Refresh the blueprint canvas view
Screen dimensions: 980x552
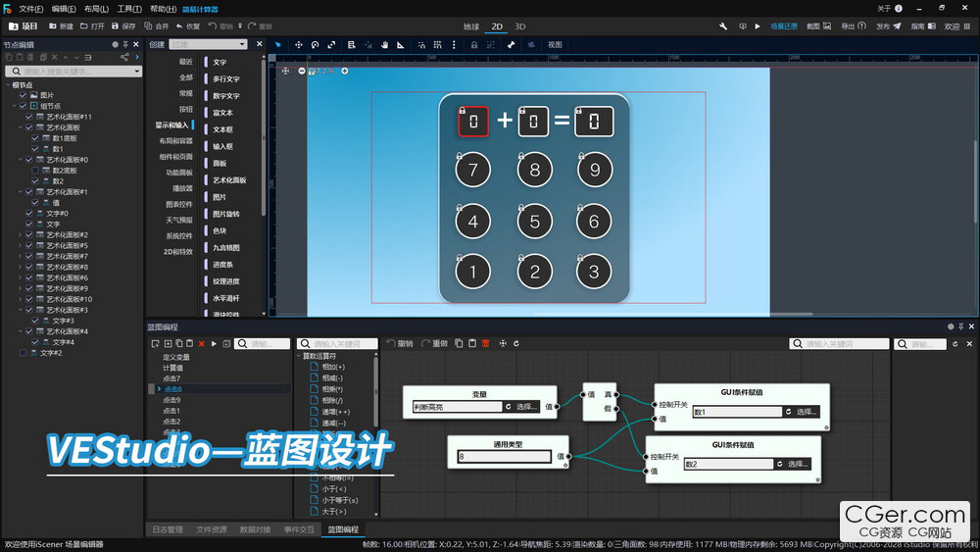(x=516, y=344)
